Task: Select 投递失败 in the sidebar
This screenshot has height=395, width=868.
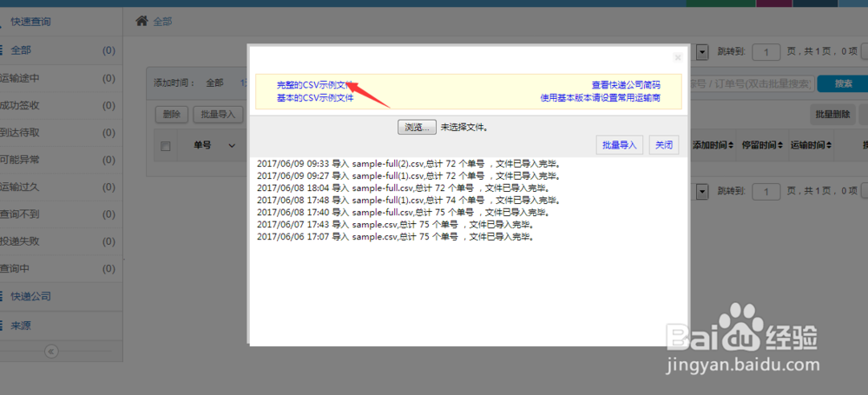Action: pyautogui.click(x=61, y=241)
